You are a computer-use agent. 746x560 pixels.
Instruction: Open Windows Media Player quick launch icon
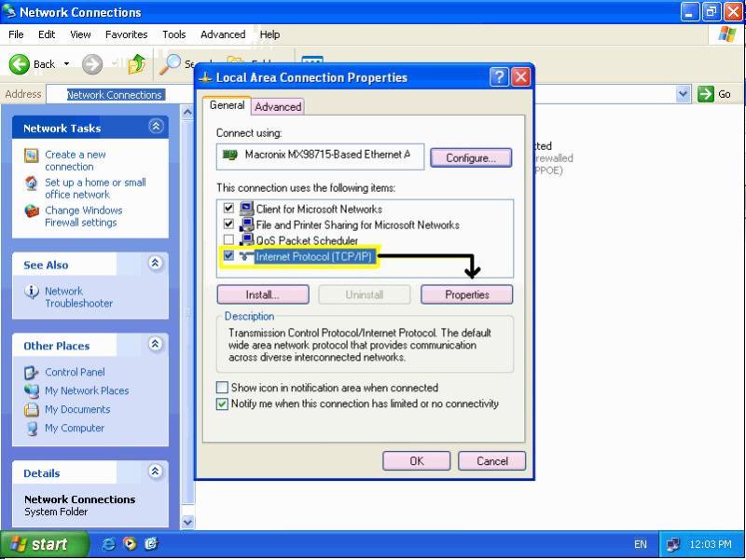pyautogui.click(x=130, y=544)
